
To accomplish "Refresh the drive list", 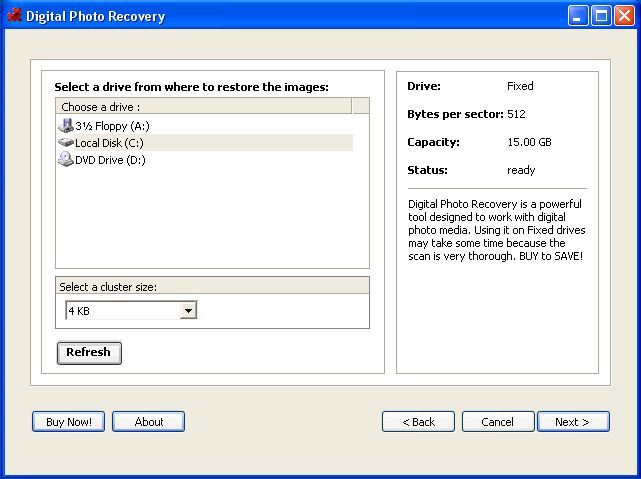I will pos(89,353).
